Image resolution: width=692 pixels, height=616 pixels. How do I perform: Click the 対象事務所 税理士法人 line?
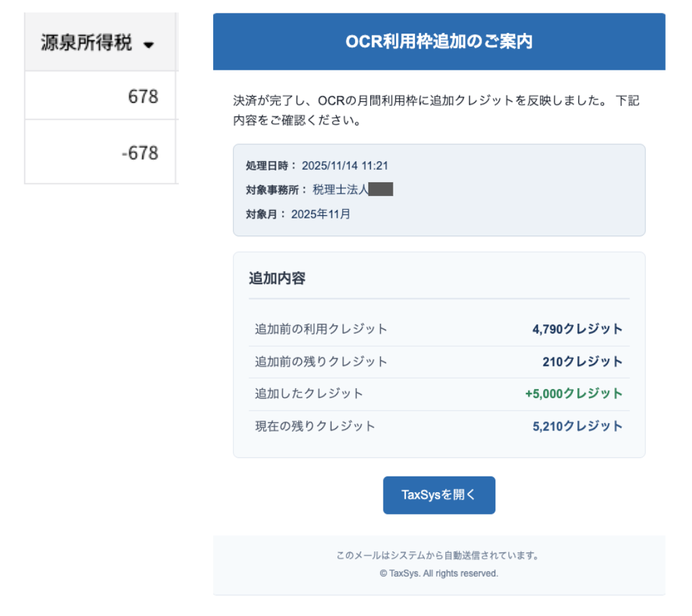[319, 190]
